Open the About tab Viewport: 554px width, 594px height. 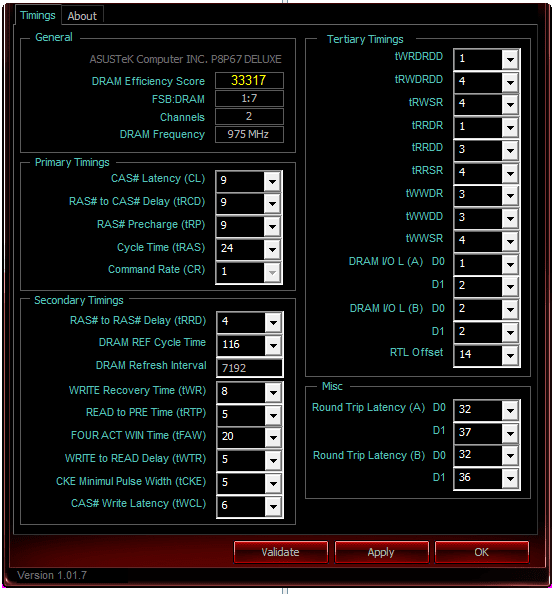[82, 16]
